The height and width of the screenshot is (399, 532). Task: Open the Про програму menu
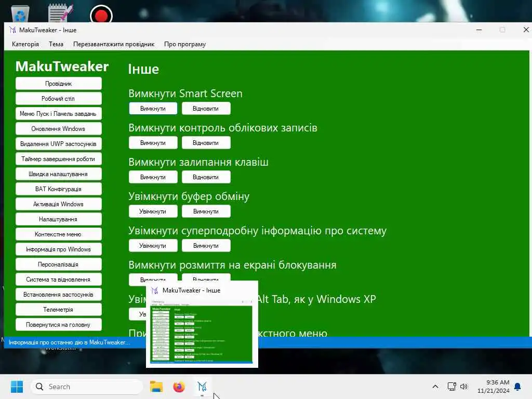click(x=185, y=44)
